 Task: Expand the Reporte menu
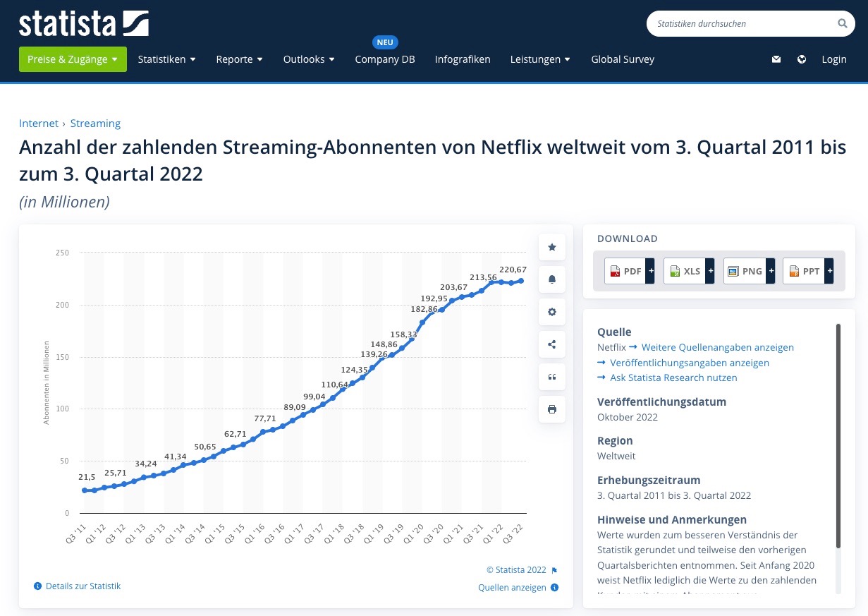(239, 59)
